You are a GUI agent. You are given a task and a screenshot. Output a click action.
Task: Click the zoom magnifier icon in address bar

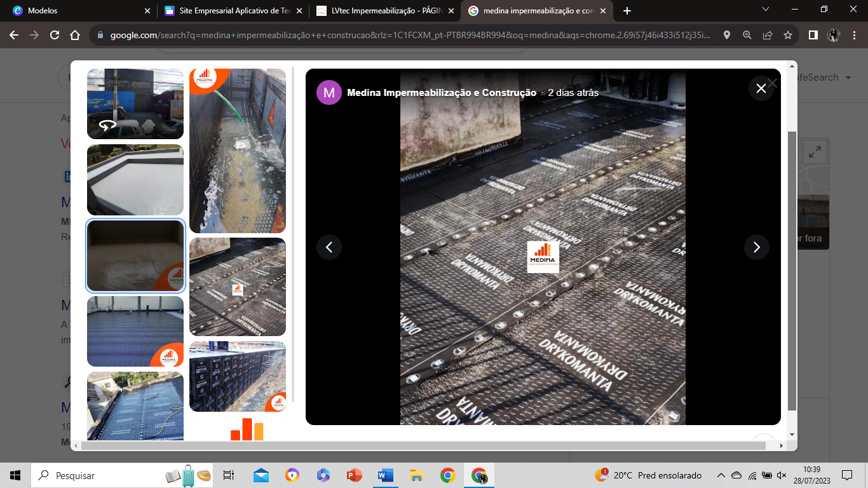[747, 35]
